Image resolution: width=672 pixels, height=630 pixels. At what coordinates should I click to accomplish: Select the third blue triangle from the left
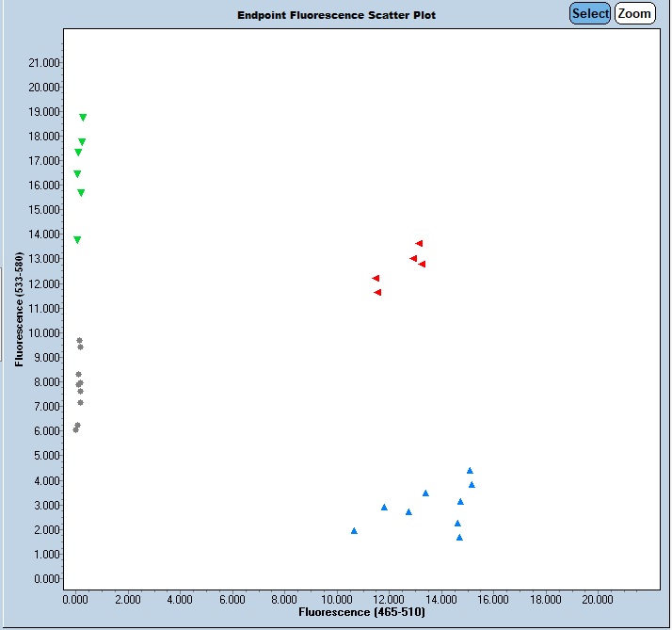408,511
